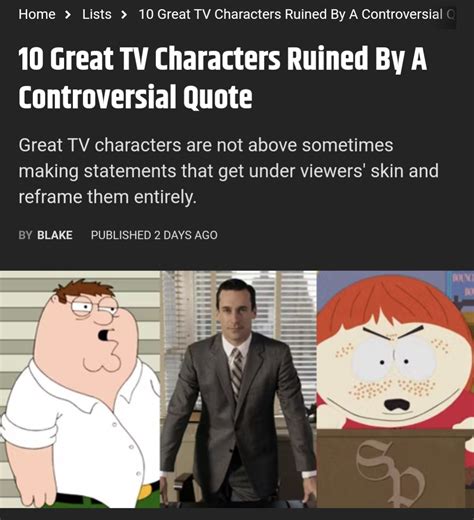This screenshot has width=474, height=520.
Task: Open the Peter Griffin cartoon image
Action: [80, 389]
